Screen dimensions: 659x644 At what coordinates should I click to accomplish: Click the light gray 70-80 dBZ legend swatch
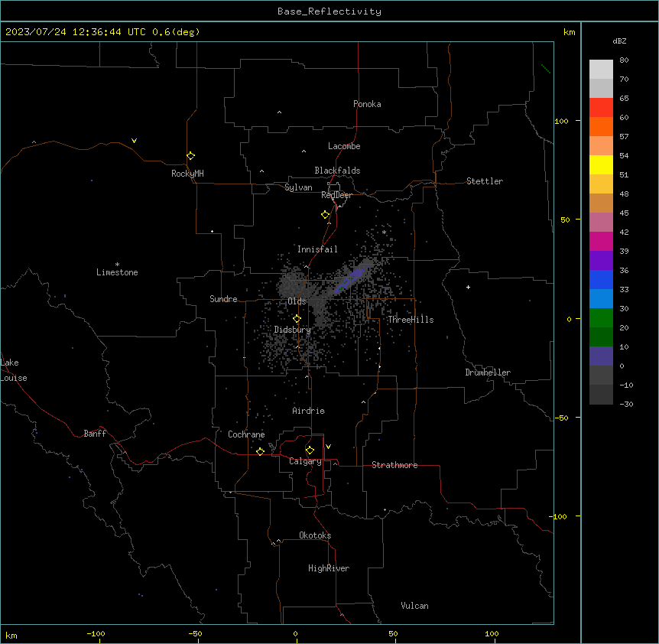[601, 70]
